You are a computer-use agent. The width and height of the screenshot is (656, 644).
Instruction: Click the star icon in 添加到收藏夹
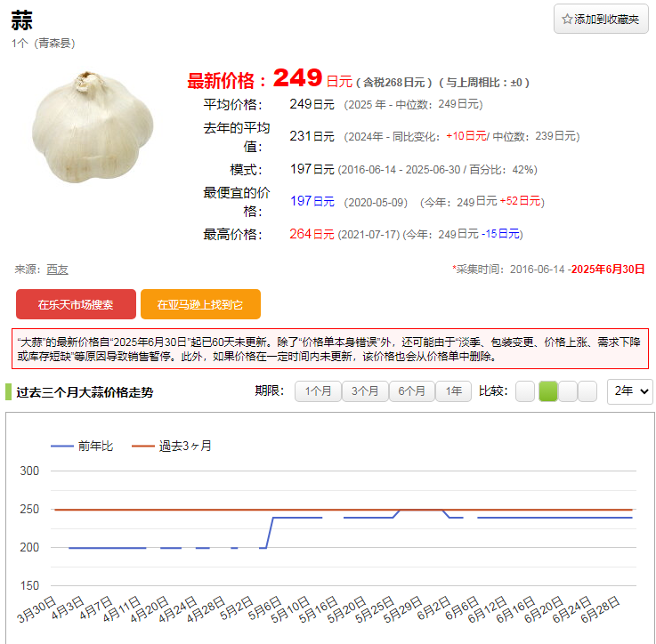pyautogui.click(x=567, y=20)
